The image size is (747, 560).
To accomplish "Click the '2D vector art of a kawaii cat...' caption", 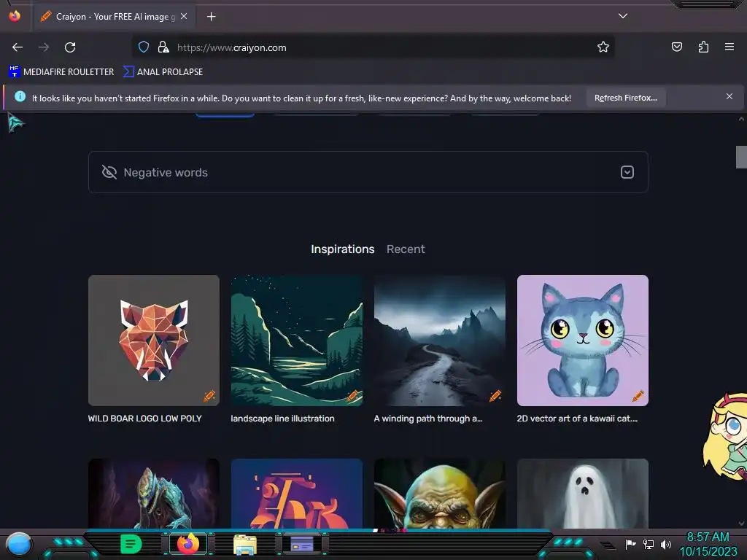I will pyautogui.click(x=577, y=419).
